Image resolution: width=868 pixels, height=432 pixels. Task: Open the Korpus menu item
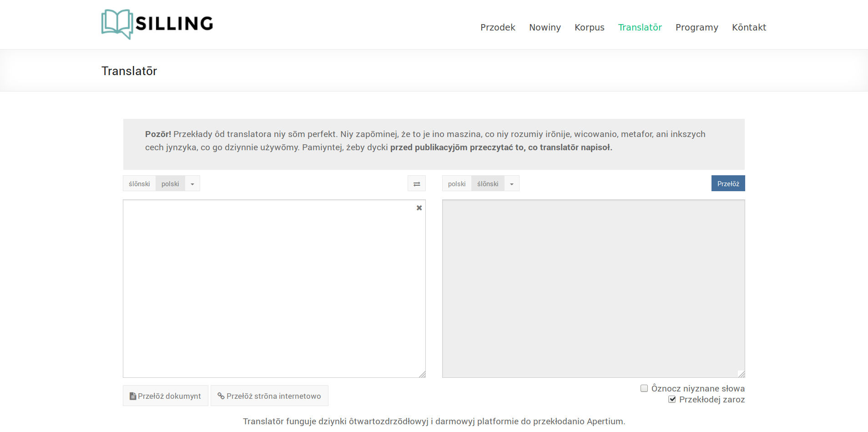click(589, 27)
